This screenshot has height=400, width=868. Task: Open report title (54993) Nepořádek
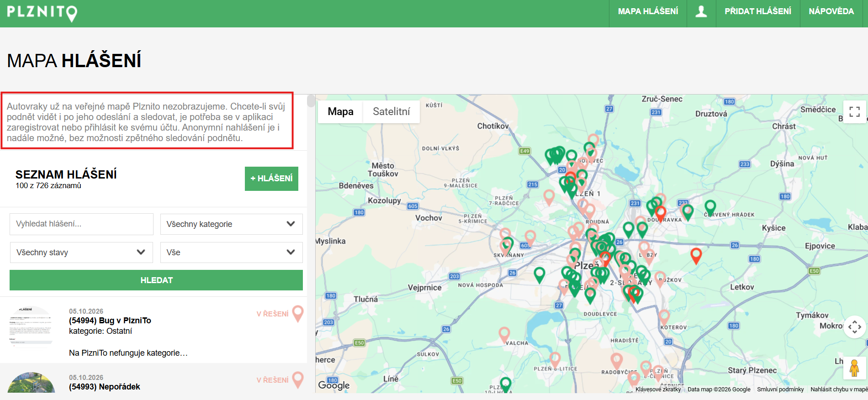click(x=105, y=387)
